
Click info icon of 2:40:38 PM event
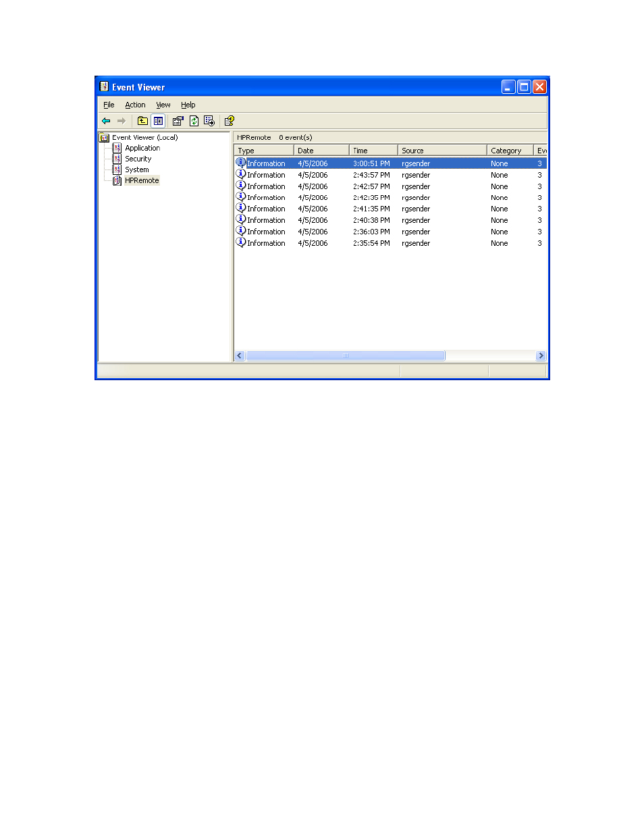[241, 219]
